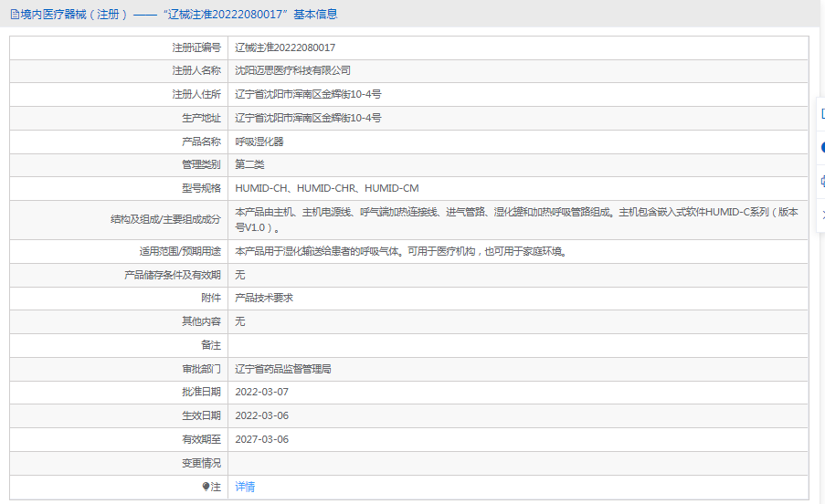
Task: Click the label 结构及组成/主要组成成分
Action: pos(165,219)
